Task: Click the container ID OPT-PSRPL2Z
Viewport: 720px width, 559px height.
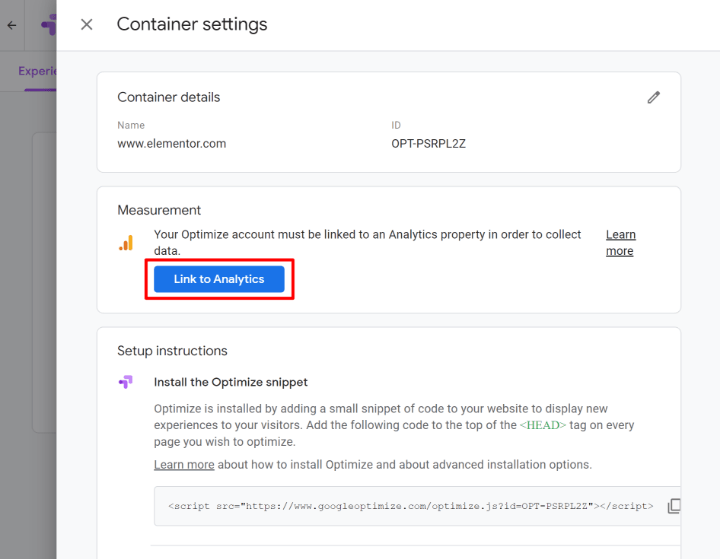Action: tap(428, 144)
